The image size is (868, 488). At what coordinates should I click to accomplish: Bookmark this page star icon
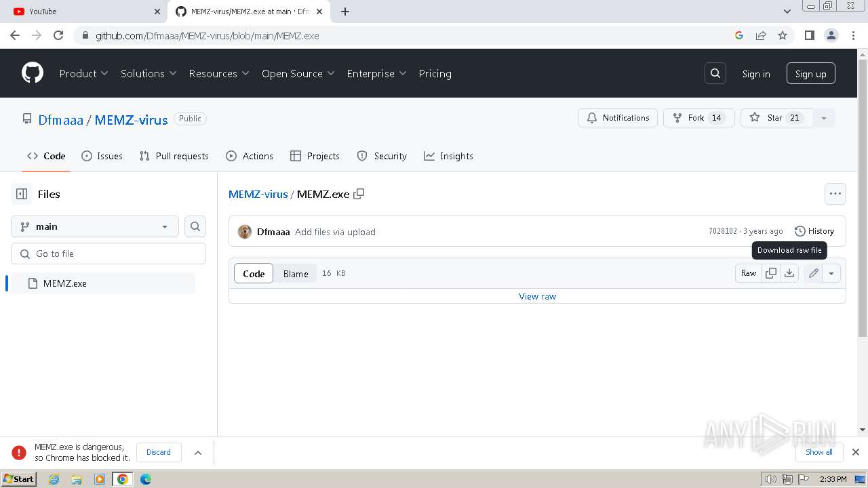[783, 35]
